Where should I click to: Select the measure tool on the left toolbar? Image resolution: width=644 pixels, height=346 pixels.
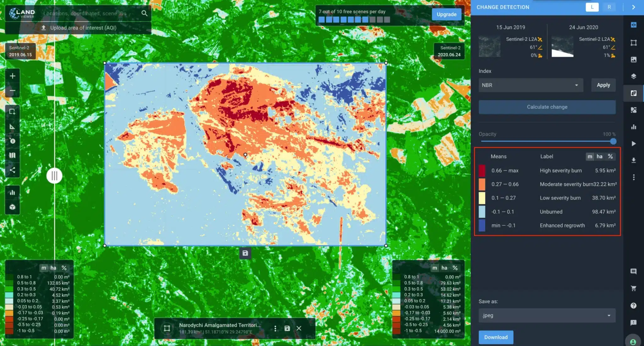[x=12, y=127]
